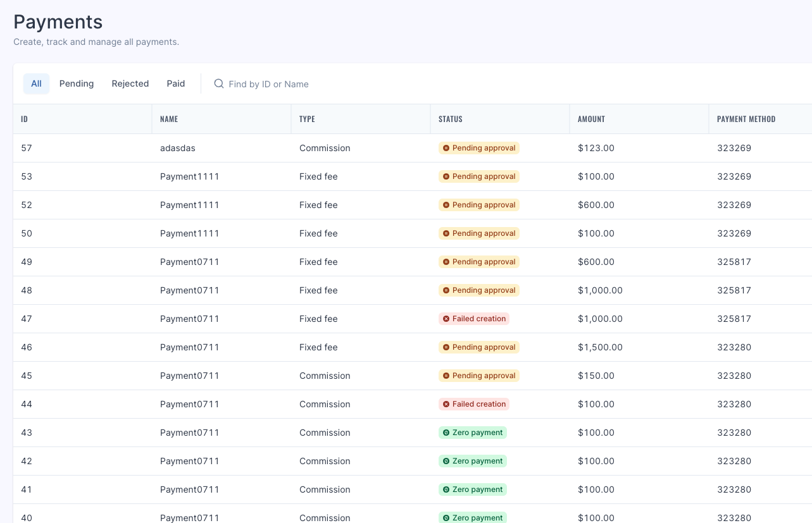Viewport: 812px width, 523px height.
Task: Click the $150.00 amount
Action: [x=596, y=376]
